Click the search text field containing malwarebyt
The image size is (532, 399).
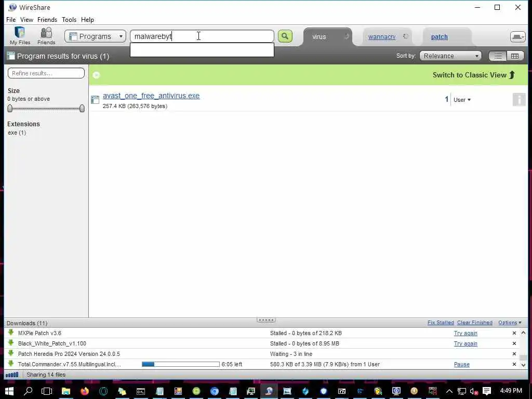(202, 36)
